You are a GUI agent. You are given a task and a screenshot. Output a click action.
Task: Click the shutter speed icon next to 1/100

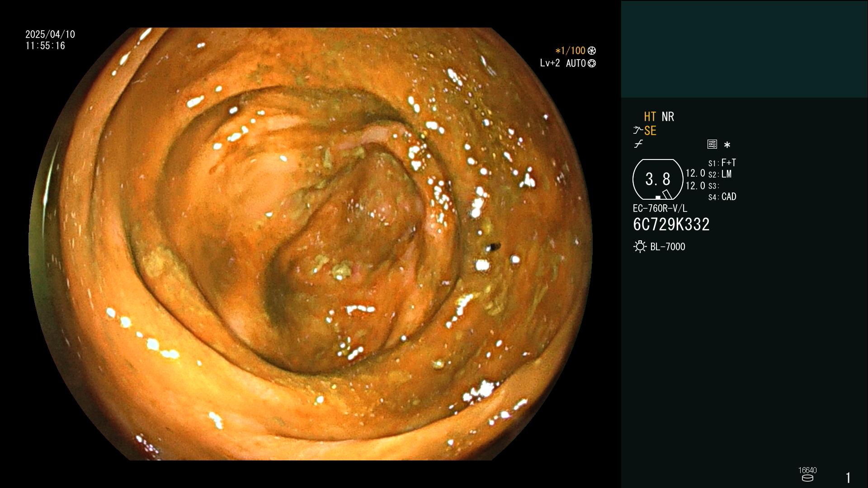point(592,51)
